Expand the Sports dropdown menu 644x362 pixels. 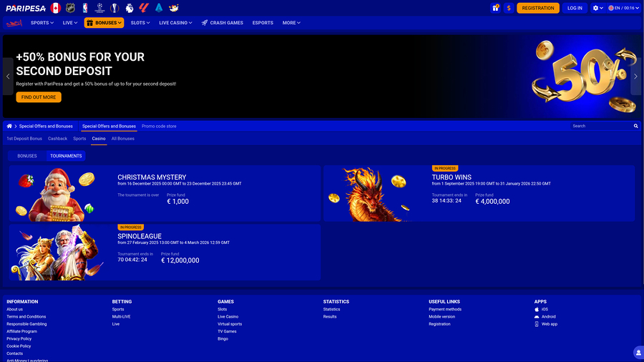click(42, 23)
